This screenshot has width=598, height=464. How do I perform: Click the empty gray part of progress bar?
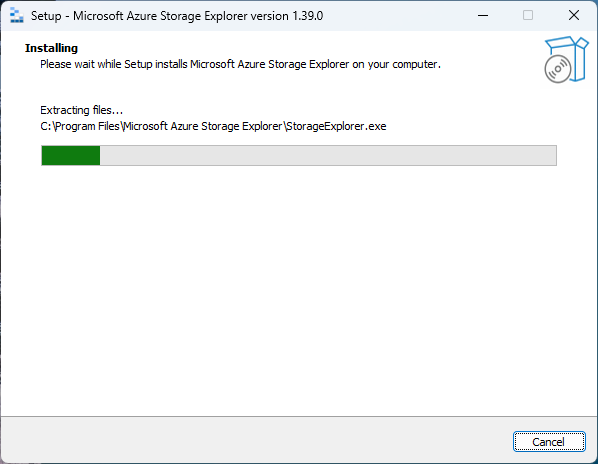(x=328, y=156)
